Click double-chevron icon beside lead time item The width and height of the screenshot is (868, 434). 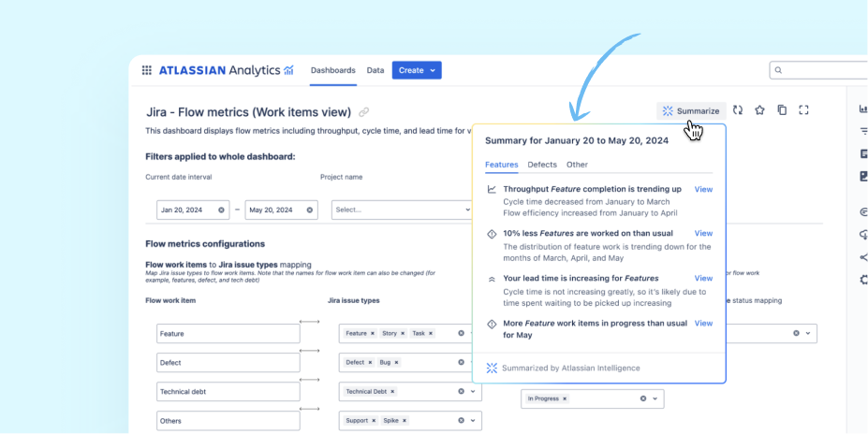(492, 279)
